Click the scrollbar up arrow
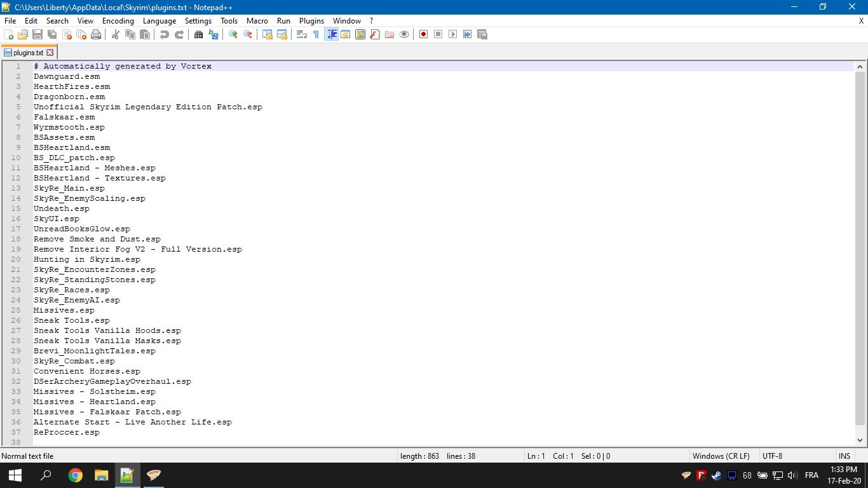The height and width of the screenshot is (488, 868). pos(861,66)
